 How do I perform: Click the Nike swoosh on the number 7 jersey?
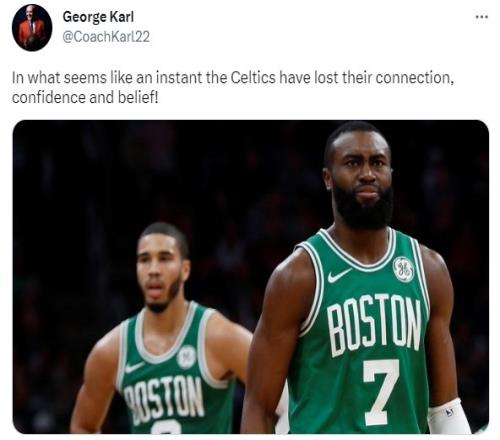point(339,275)
